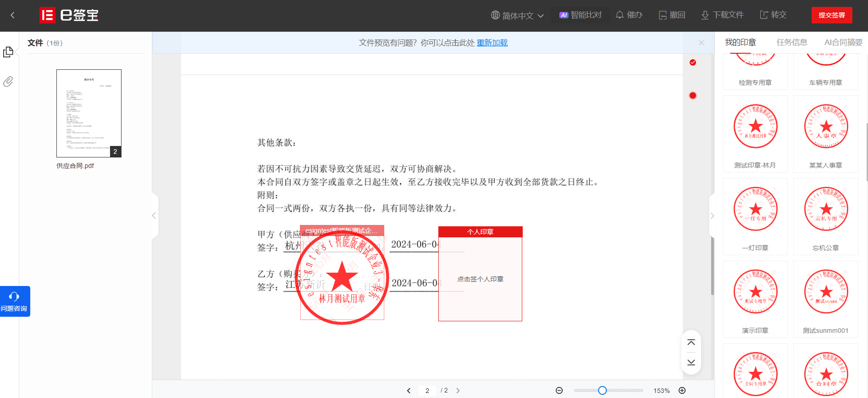Go to previous page arrow

pyautogui.click(x=409, y=391)
